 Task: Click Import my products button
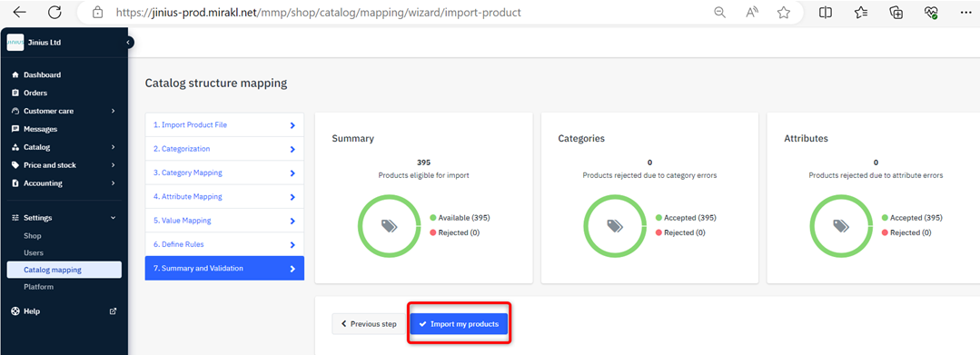tap(459, 324)
